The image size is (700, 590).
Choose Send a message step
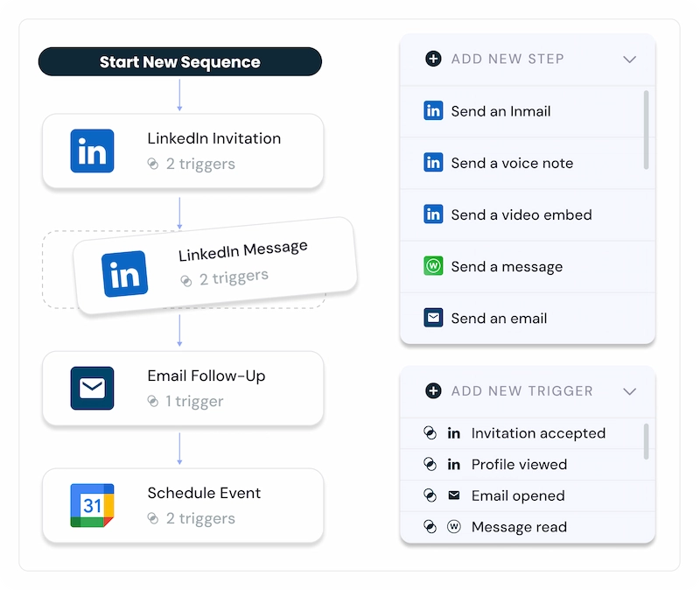(x=528, y=267)
